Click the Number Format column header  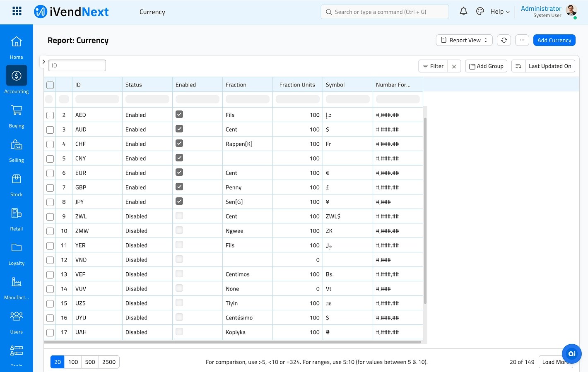(398, 85)
